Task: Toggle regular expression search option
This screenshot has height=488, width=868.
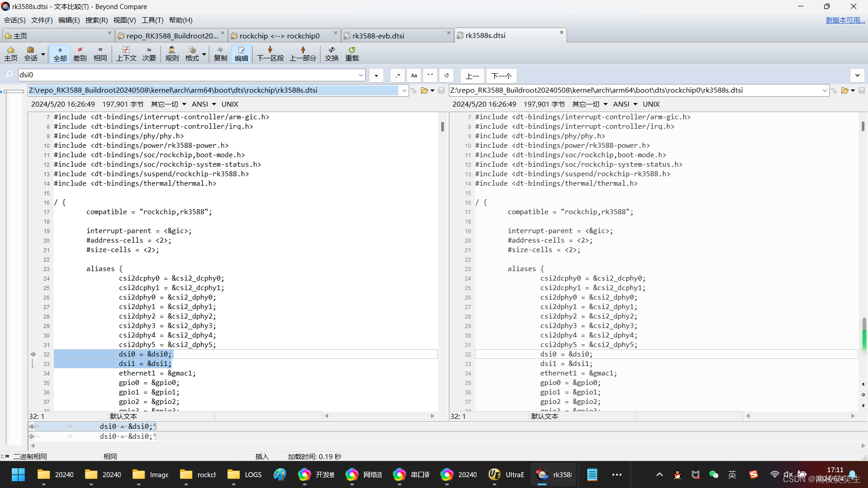Action: click(x=397, y=75)
